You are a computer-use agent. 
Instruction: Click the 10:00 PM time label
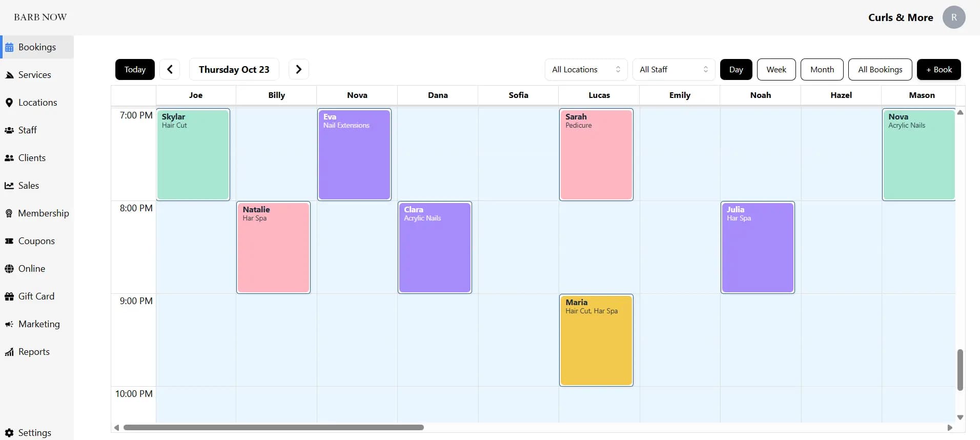(x=134, y=394)
